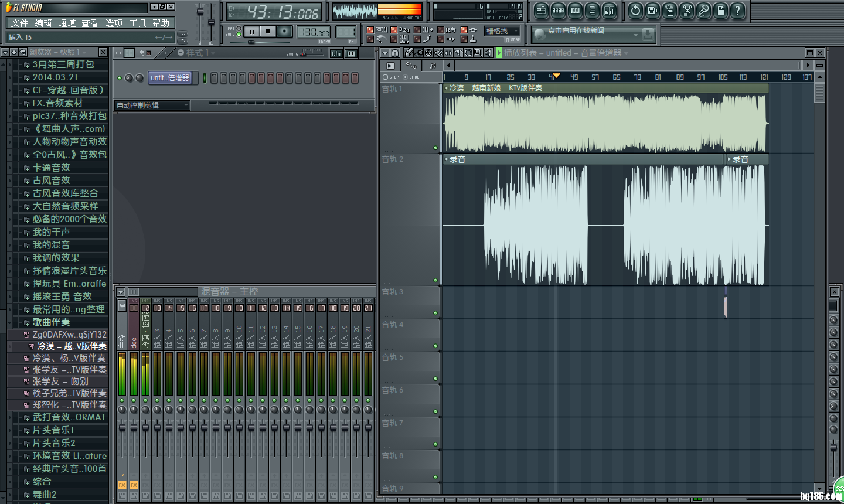
Task: Open the 帮助 menu
Action: coord(161,23)
